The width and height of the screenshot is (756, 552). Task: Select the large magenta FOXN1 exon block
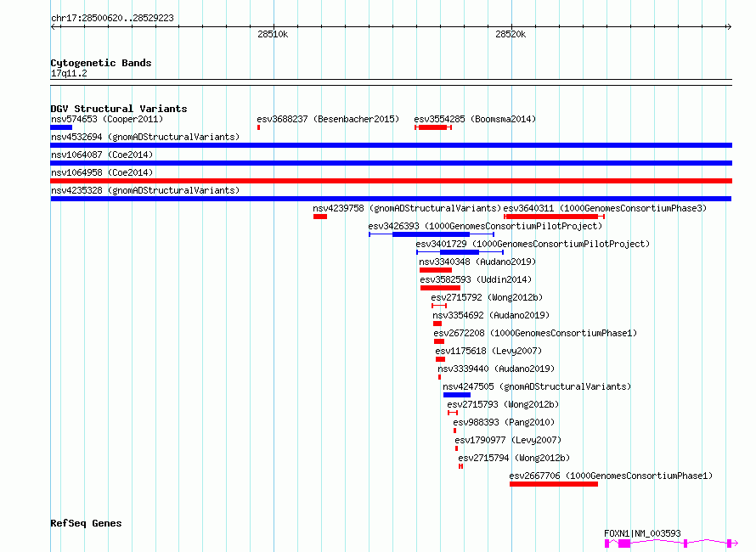[x=624, y=544]
